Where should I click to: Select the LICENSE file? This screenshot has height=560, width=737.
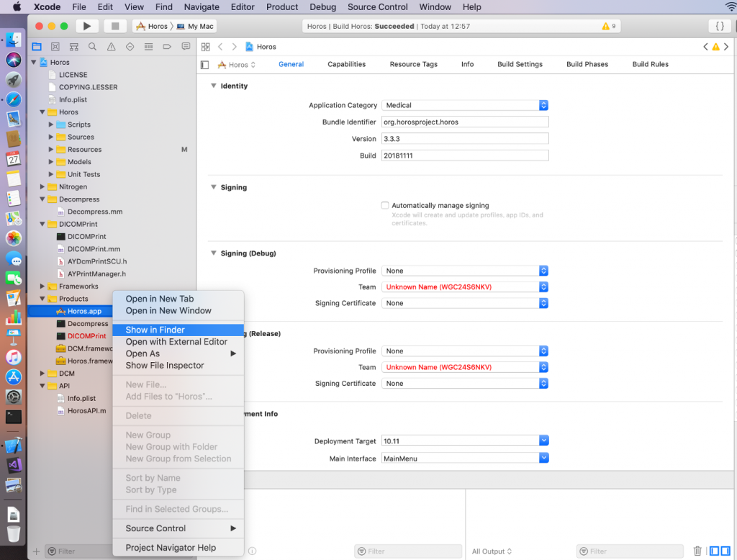point(73,75)
